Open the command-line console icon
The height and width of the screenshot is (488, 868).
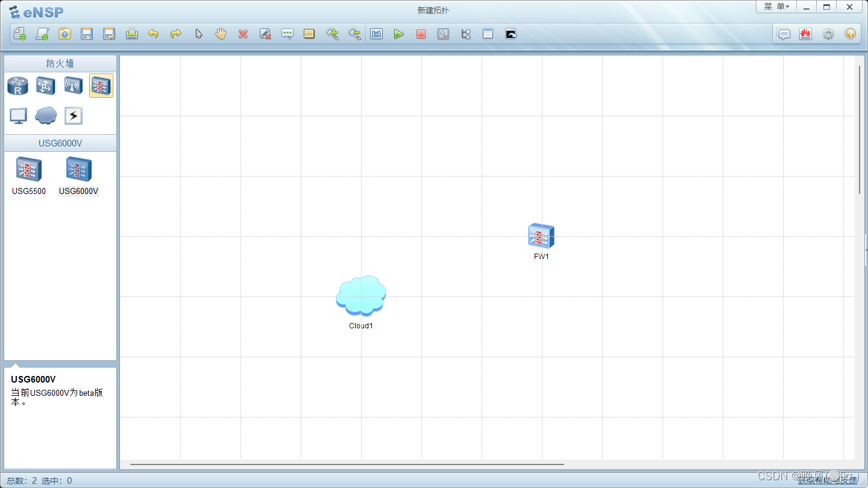[x=511, y=34]
